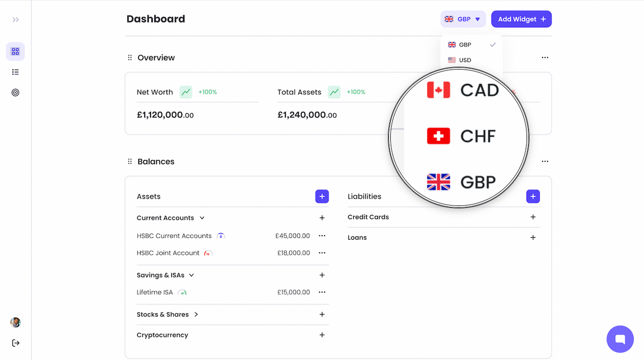The image size is (644, 360).
Task: Open the chat bubble in the bottom corner
Action: point(620,339)
